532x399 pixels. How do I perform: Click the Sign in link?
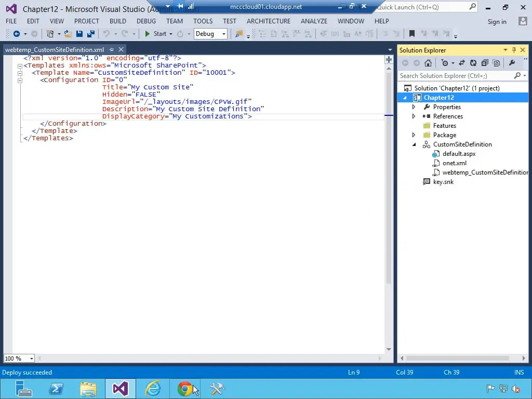pos(497,21)
